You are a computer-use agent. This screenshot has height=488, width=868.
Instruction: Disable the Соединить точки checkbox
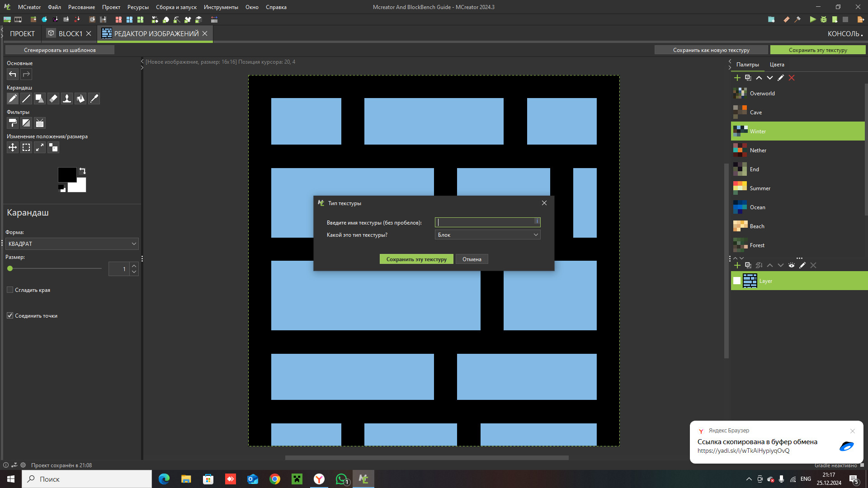pyautogui.click(x=10, y=315)
